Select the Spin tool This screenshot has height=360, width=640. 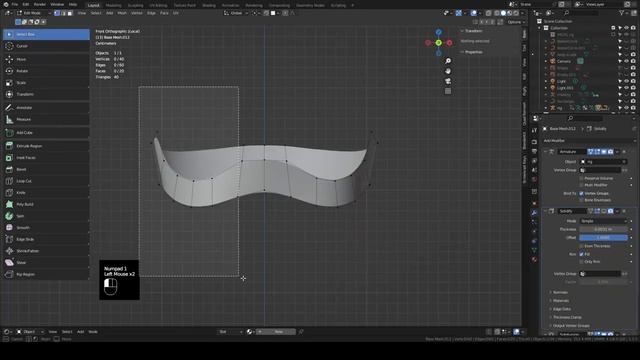click(x=46, y=216)
